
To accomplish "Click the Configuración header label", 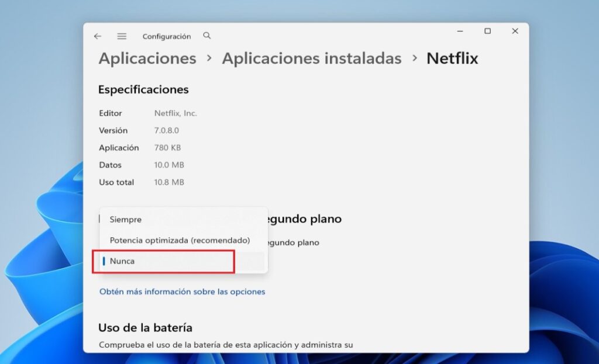I will pyautogui.click(x=167, y=36).
